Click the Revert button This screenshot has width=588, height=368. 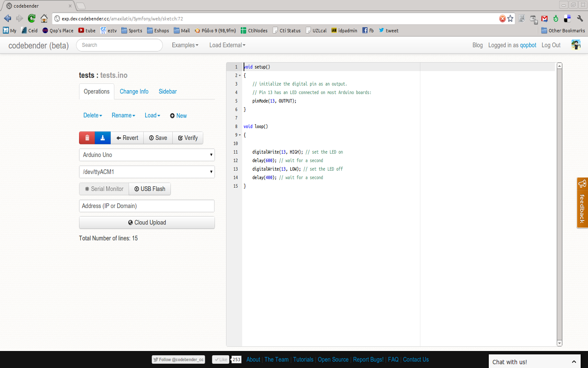(127, 138)
